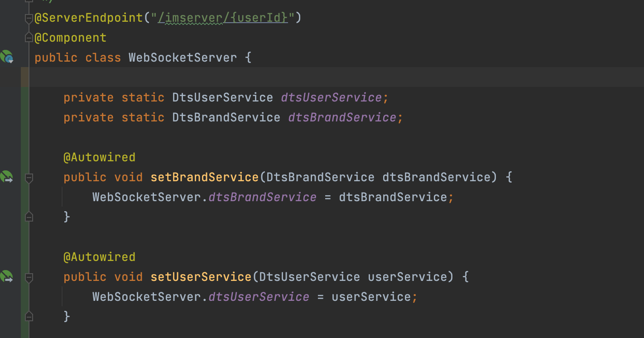Collapse the setBrandService method using its fold arrow
The width and height of the screenshot is (644, 338).
click(x=29, y=178)
